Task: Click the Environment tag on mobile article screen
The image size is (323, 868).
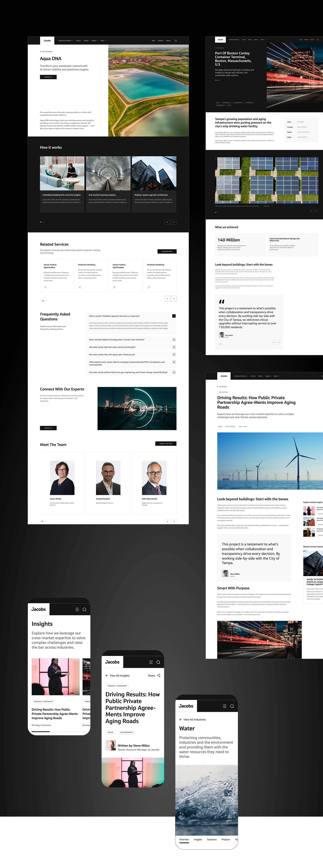Action: [x=127, y=732]
